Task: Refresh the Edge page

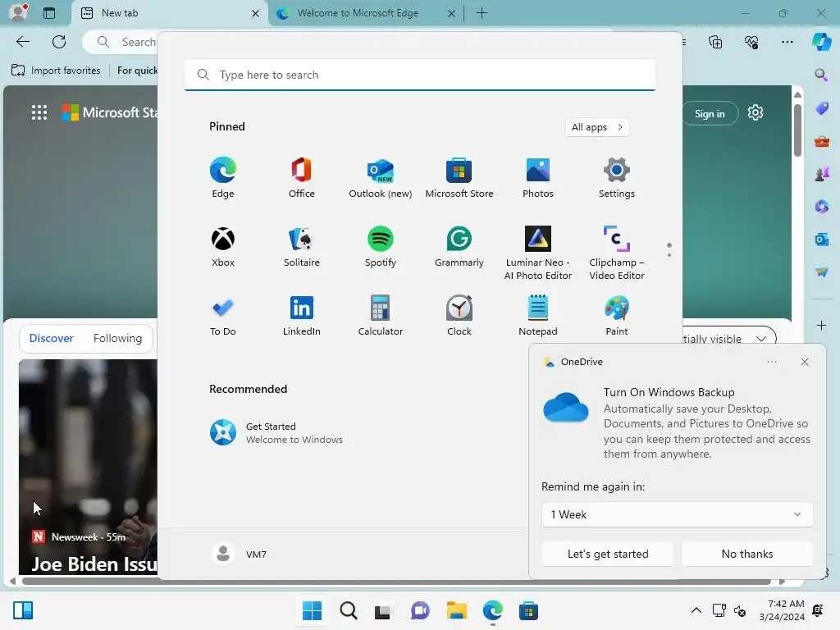Action: click(x=59, y=42)
